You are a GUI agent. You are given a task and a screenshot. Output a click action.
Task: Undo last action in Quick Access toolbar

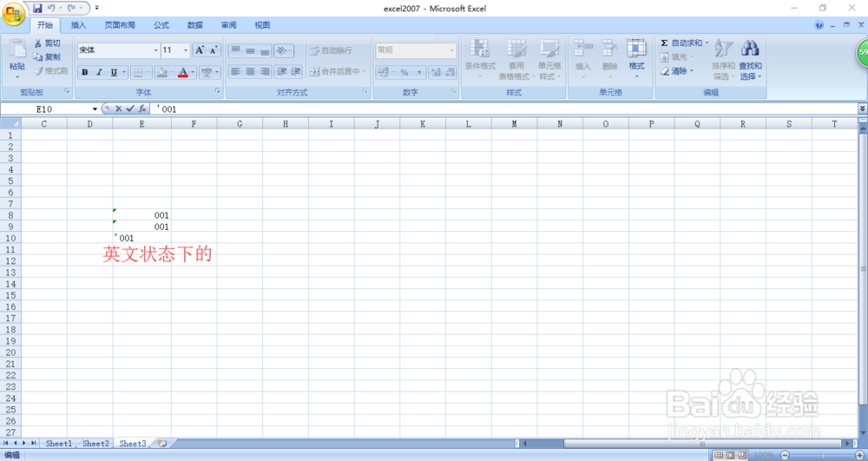coord(51,9)
